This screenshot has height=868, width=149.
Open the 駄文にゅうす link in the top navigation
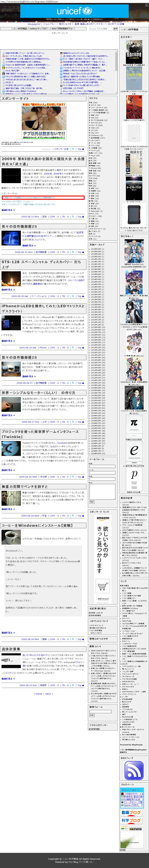pyautogui.click(x=65, y=24)
